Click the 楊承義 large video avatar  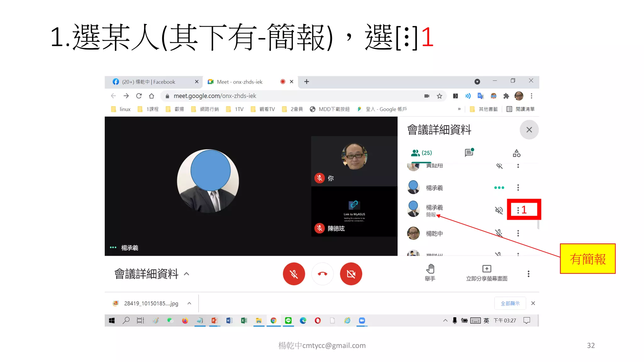click(x=208, y=181)
